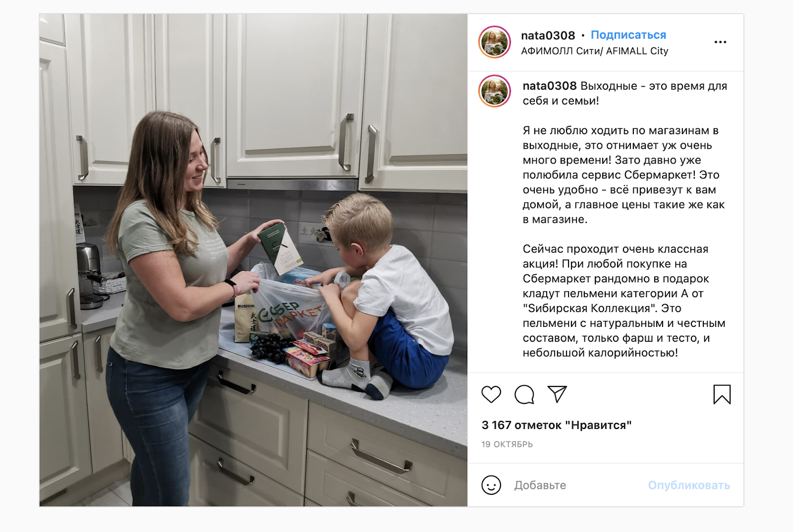Click the nata0308 avatar beside the caption
This screenshot has height=532, width=793.
(x=495, y=91)
